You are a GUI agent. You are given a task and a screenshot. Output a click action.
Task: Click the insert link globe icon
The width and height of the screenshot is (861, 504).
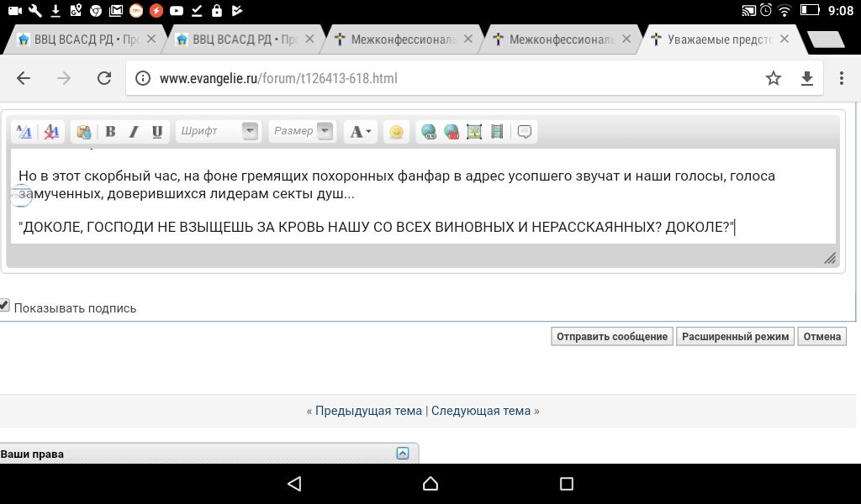tap(429, 132)
